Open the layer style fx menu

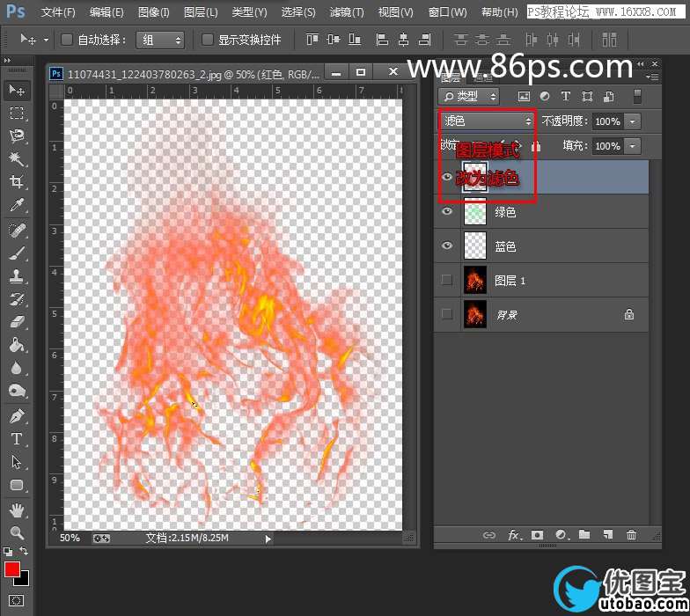[514, 535]
